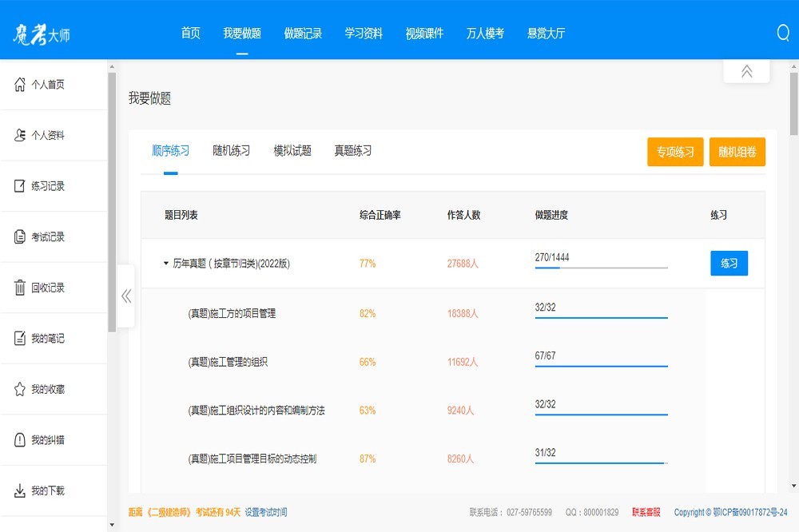Click 设置考试时间 link in footer
The width and height of the screenshot is (799, 532).
pos(266,512)
